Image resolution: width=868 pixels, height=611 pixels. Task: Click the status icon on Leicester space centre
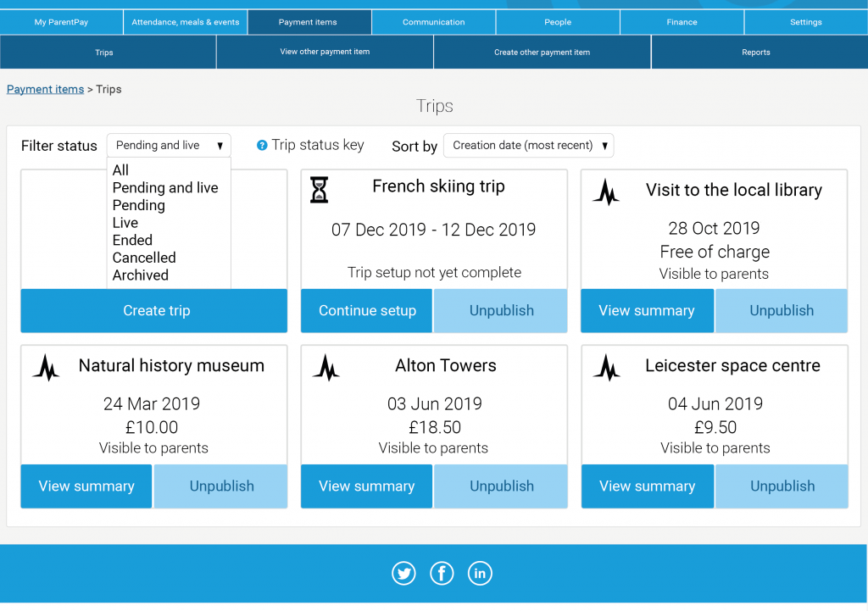[606, 367]
